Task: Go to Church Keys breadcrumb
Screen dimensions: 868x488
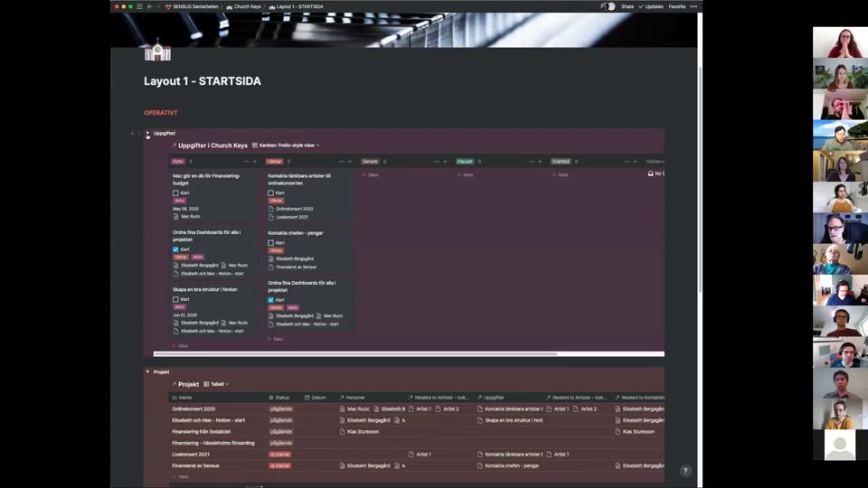Action: click(243, 6)
